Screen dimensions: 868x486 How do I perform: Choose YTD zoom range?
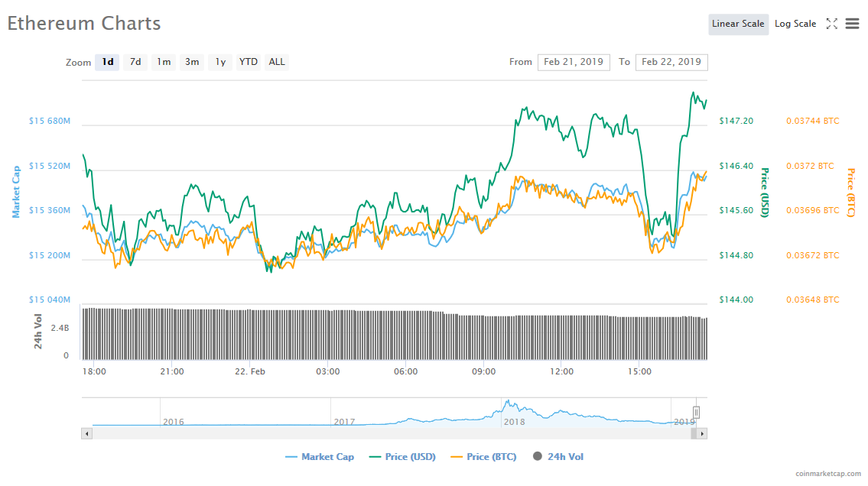click(x=248, y=62)
